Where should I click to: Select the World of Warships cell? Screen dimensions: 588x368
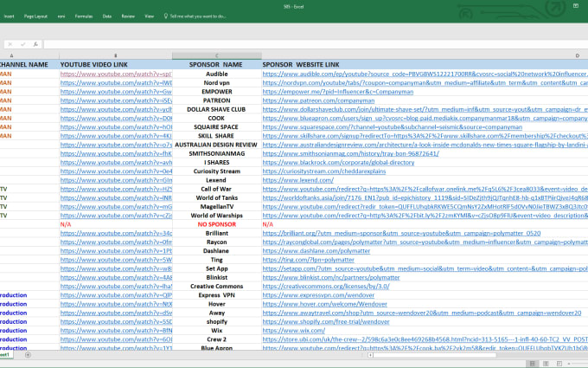click(217, 216)
